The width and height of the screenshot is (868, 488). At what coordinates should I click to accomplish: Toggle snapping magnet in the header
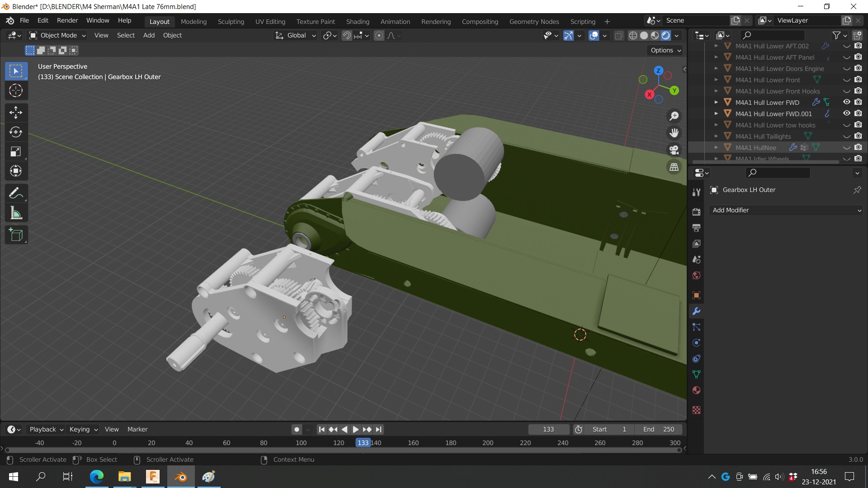point(347,35)
